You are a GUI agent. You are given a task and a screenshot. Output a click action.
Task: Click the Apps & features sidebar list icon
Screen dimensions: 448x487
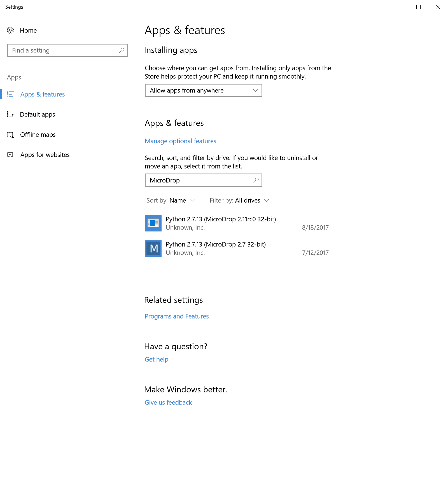[10, 94]
